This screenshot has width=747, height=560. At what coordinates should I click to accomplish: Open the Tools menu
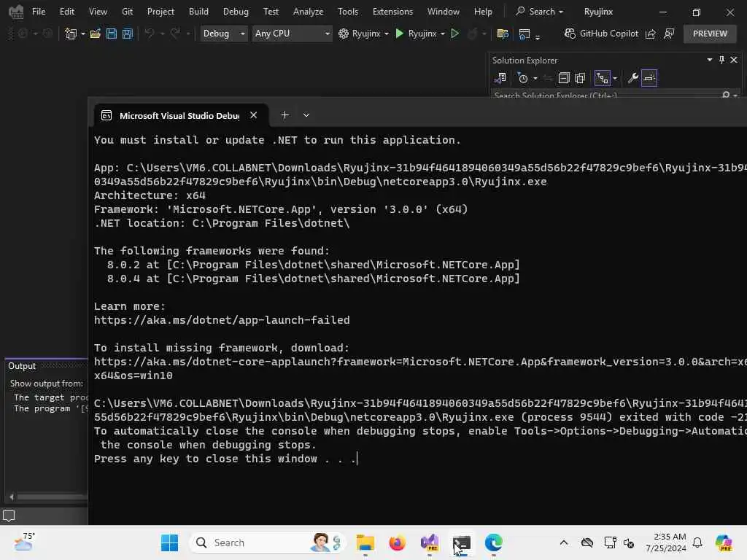point(348,12)
